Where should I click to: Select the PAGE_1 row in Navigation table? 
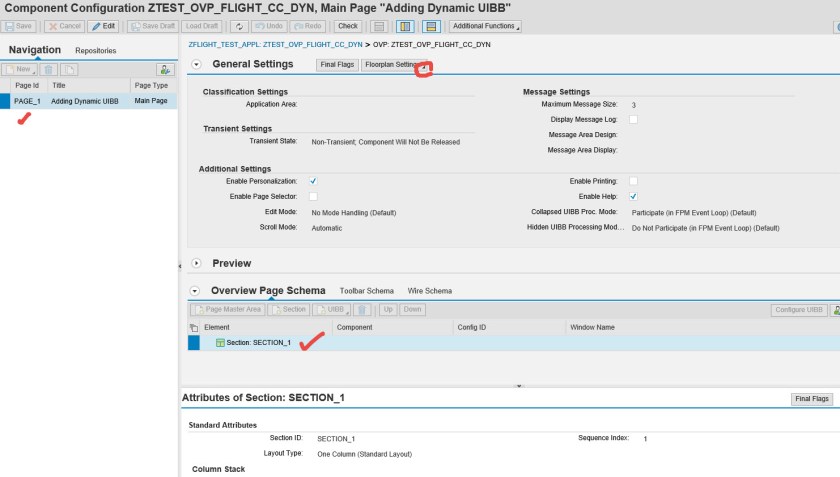(27, 101)
